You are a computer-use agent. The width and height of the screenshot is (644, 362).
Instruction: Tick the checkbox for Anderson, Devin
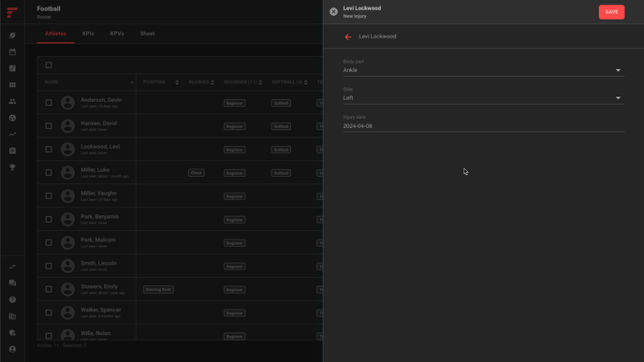[x=49, y=103]
